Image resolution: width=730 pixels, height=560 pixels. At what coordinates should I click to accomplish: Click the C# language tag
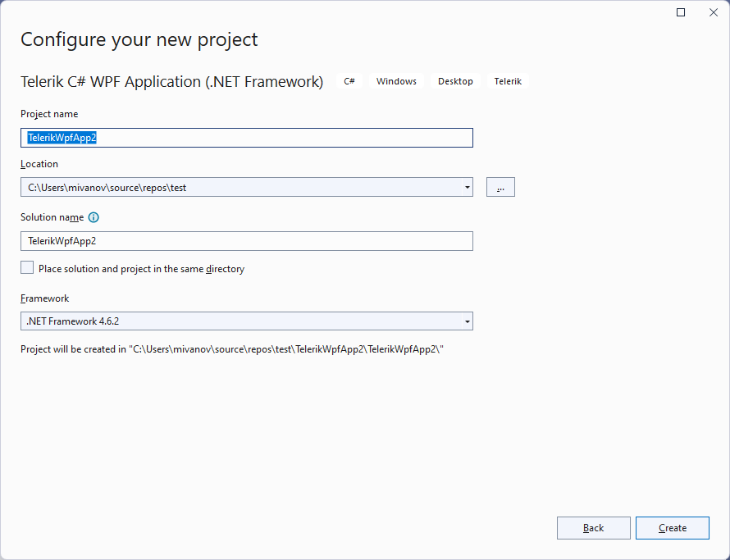coord(349,81)
